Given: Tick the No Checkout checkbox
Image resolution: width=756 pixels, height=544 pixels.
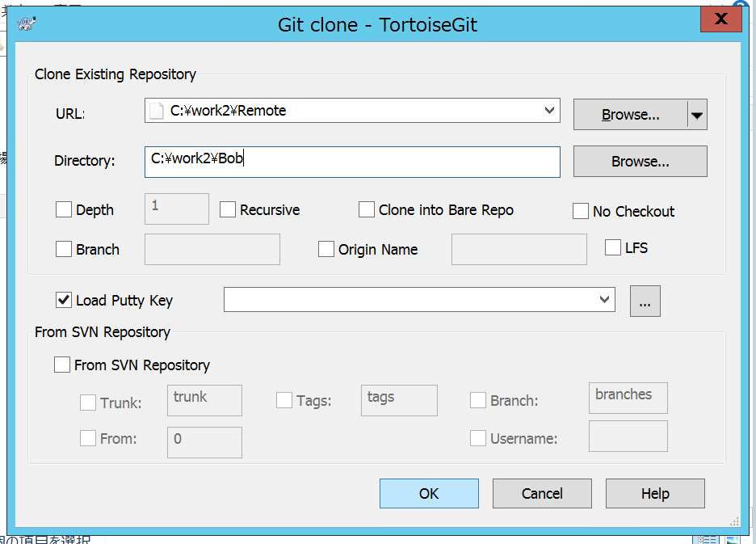Looking at the screenshot, I should [x=581, y=211].
